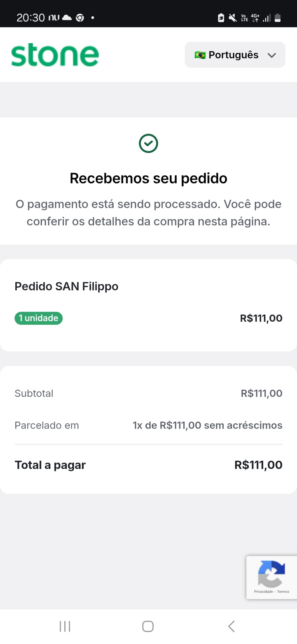
Task: Tap the Android back arrow
Action: (x=231, y=626)
